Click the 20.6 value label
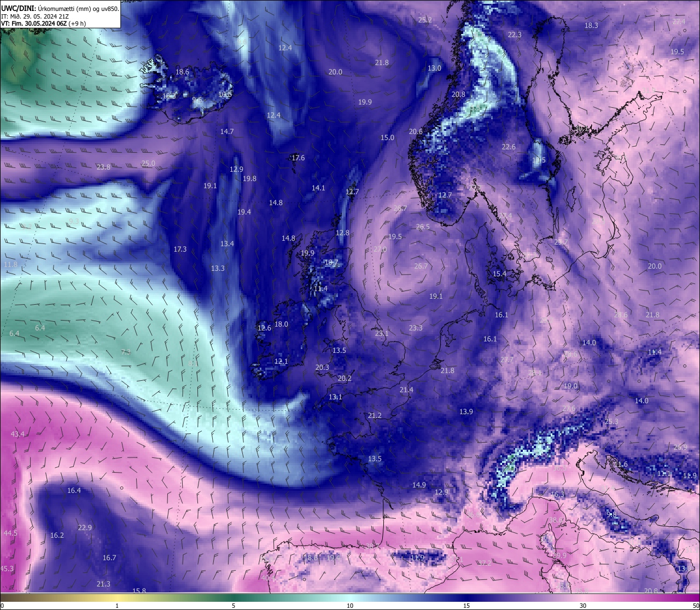Screen dimensions: 700x610 tap(416, 131)
